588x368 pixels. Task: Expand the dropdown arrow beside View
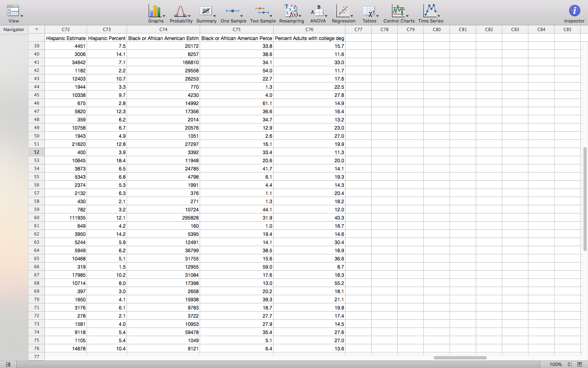coord(22,16)
